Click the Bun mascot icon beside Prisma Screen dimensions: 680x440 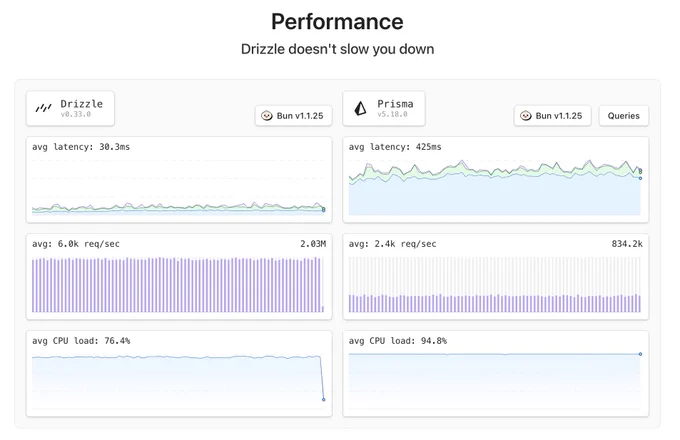tap(526, 116)
